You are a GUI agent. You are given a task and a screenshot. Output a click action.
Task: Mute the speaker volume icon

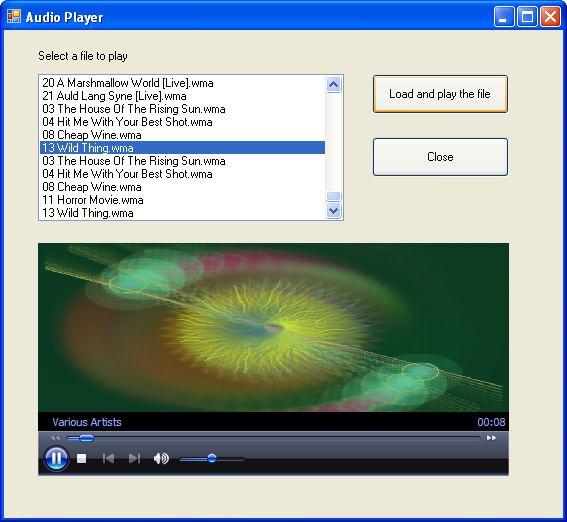pos(161,459)
